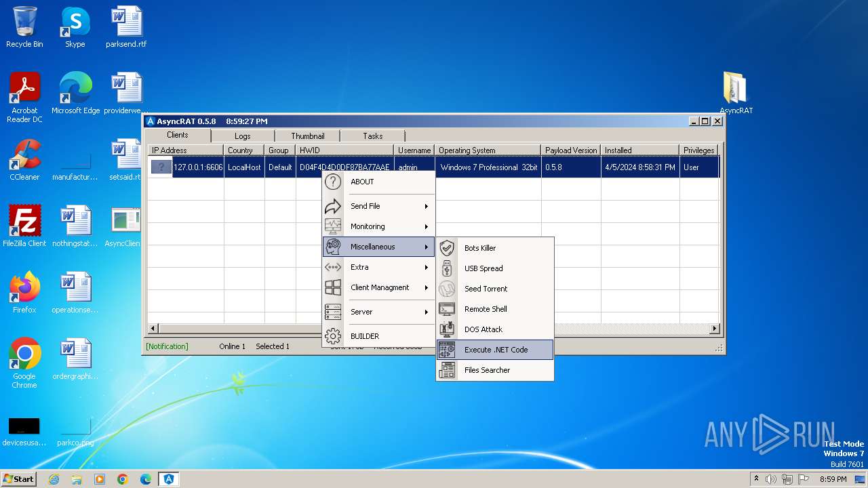Switch to the Thumbnail tab
The image size is (868, 488).
(x=308, y=136)
